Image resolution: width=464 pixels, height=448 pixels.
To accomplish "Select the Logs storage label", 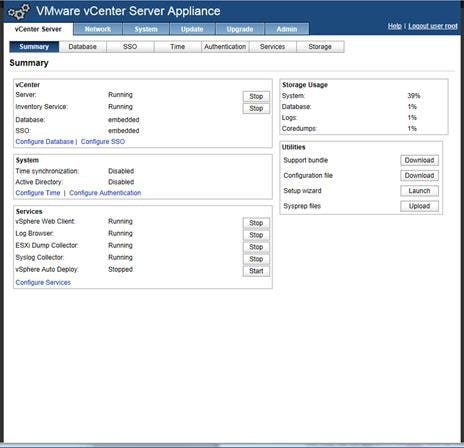I will 289,118.
